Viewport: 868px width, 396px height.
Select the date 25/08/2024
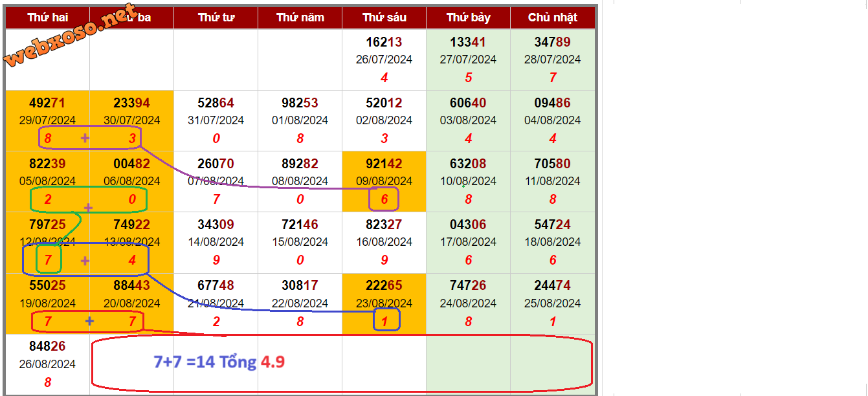(553, 303)
